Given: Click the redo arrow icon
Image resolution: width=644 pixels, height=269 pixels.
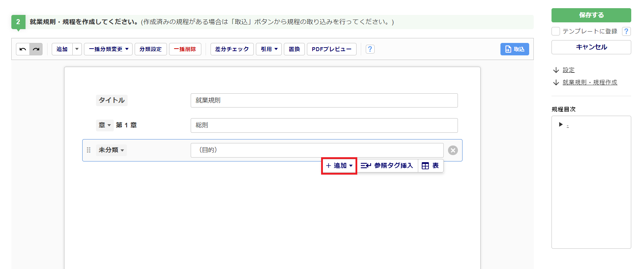Looking at the screenshot, I should [36, 49].
